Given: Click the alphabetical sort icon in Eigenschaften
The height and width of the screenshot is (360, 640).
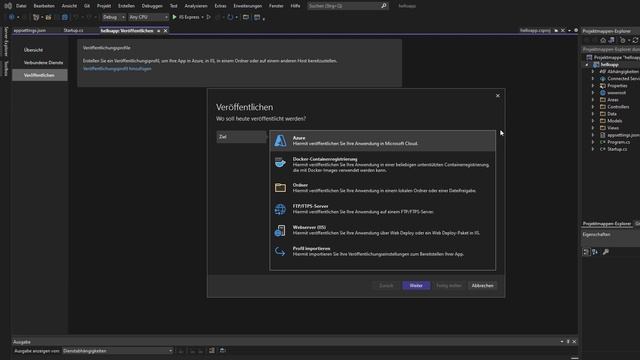Looking at the screenshot, I should click(595, 252).
